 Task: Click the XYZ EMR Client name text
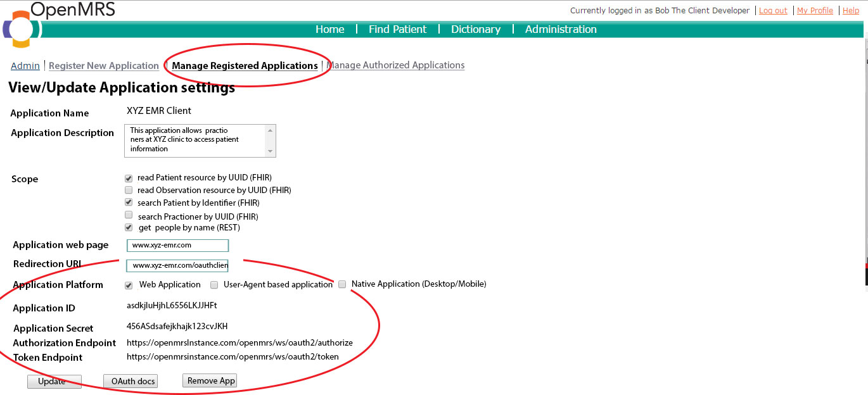tap(159, 111)
